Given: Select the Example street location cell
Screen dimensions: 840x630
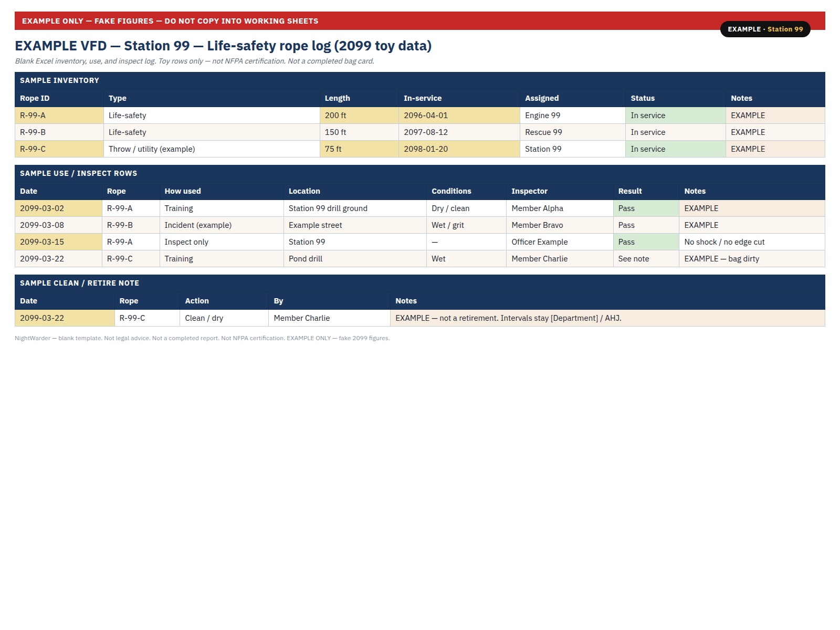Looking at the screenshot, I should 355,225.
